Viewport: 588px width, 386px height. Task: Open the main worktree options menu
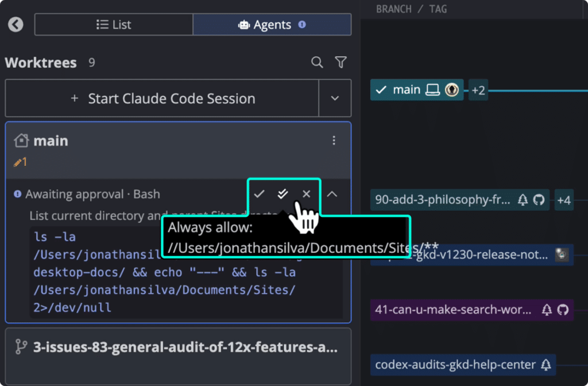[334, 140]
